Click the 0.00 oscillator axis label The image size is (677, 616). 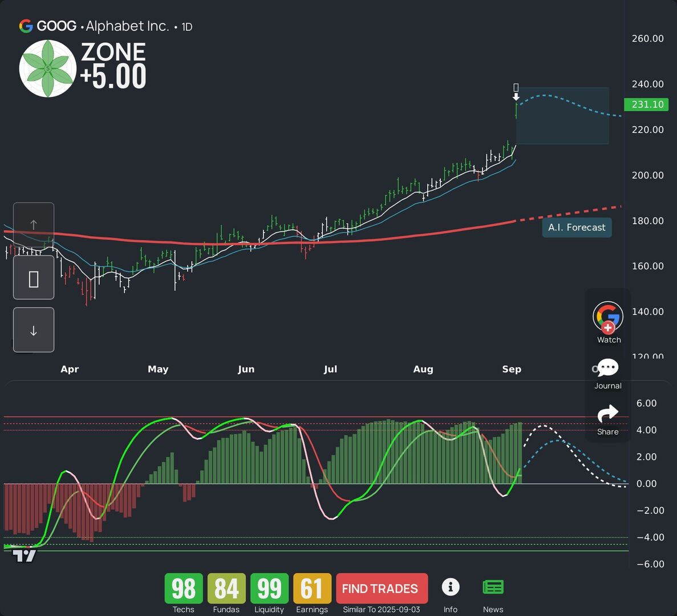pos(646,484)
